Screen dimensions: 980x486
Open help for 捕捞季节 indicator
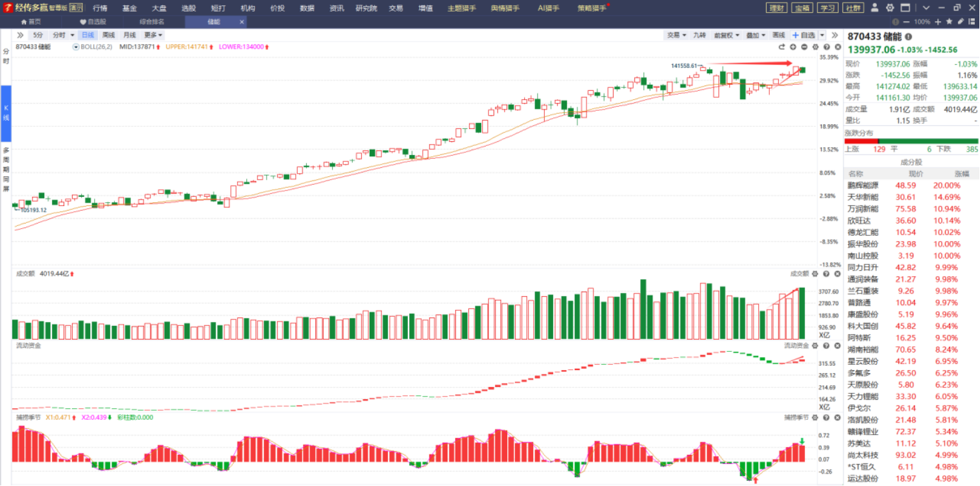click(826, 417)
